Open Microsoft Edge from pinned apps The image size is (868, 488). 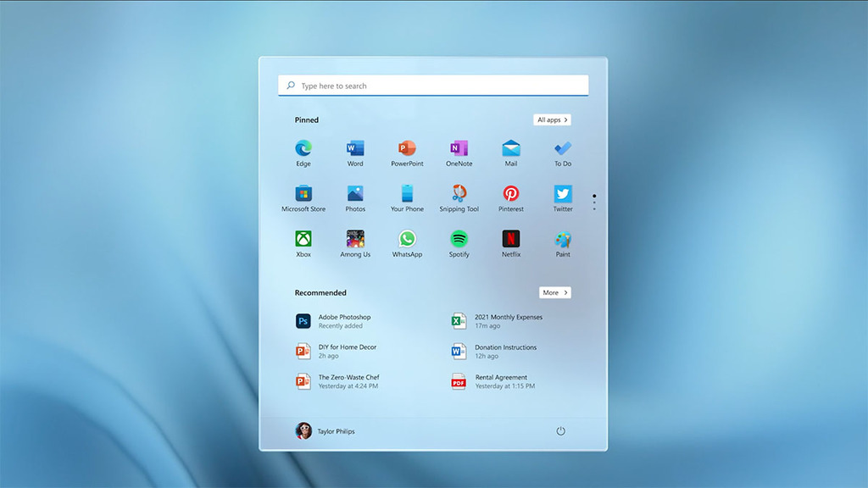pyautogui.click(x=303, y=147)
